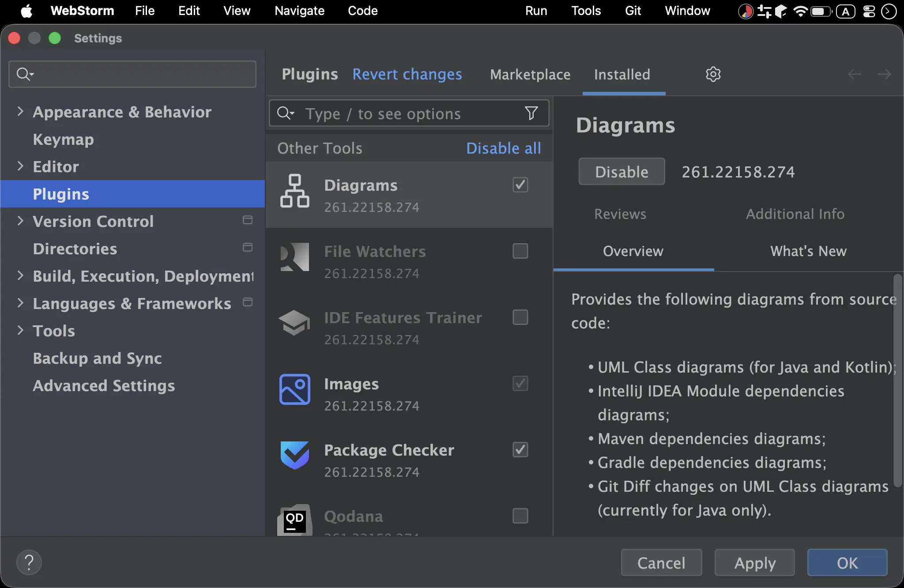Open the WebStorm application menu
Viewport: 904px width, 588px height.
[82, 11]
